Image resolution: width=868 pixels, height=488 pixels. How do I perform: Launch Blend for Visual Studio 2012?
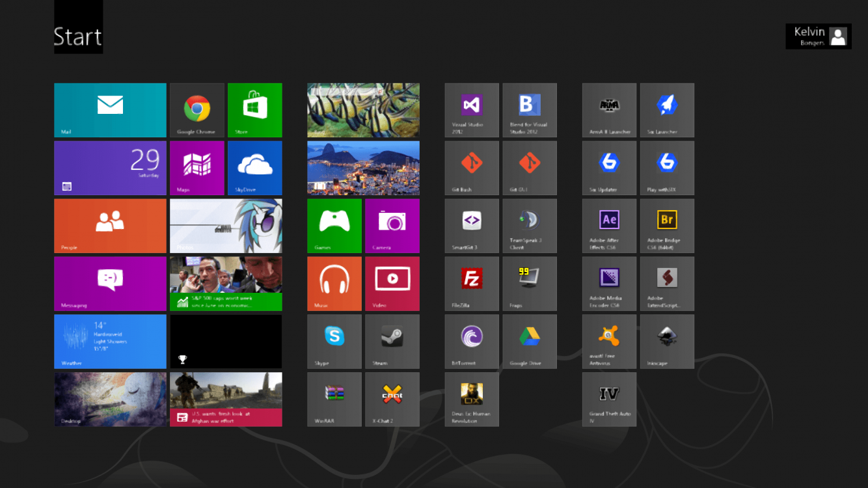tap(530, 110)
